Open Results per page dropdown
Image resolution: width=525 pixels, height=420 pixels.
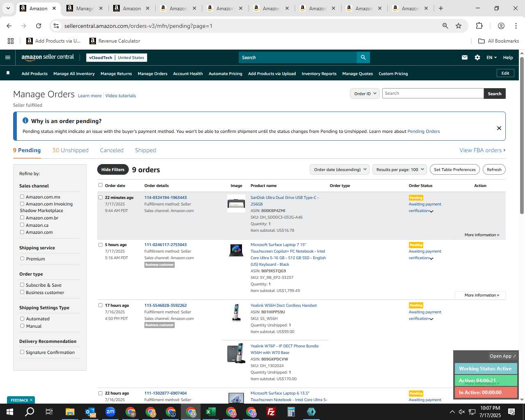point(399,169)
